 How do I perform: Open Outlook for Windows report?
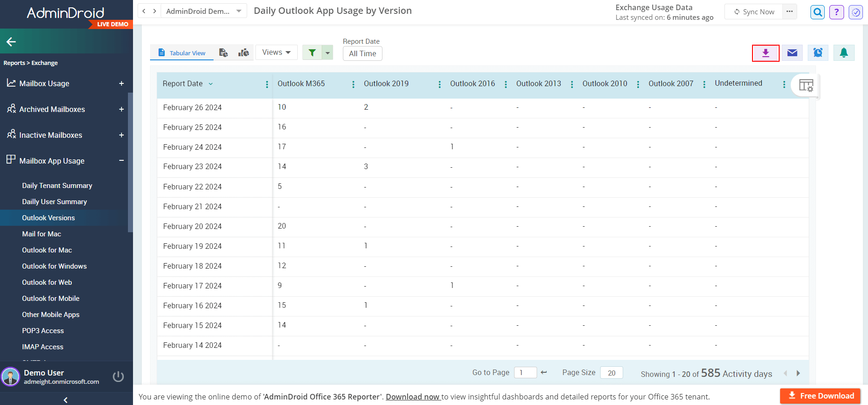(x=54, y=266)
